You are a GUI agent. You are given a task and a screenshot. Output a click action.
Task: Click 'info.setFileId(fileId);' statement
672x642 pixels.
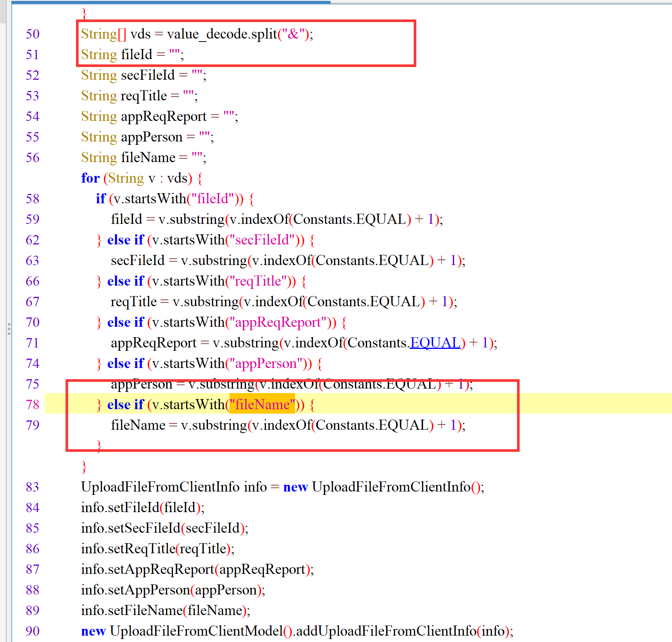point(143,508)
